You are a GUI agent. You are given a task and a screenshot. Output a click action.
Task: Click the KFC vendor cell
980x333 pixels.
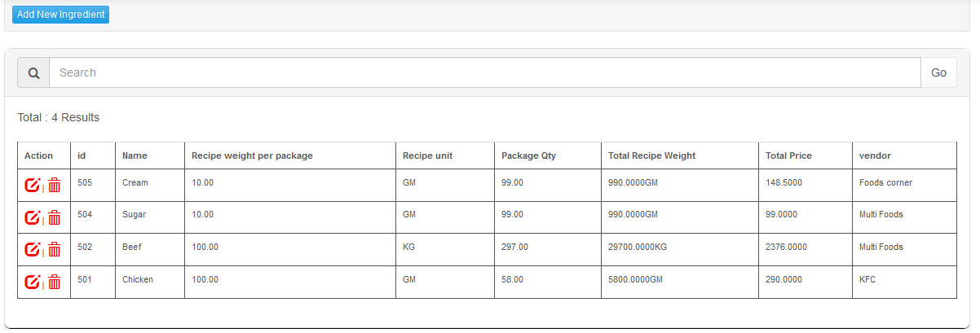(x=867, y=279)
